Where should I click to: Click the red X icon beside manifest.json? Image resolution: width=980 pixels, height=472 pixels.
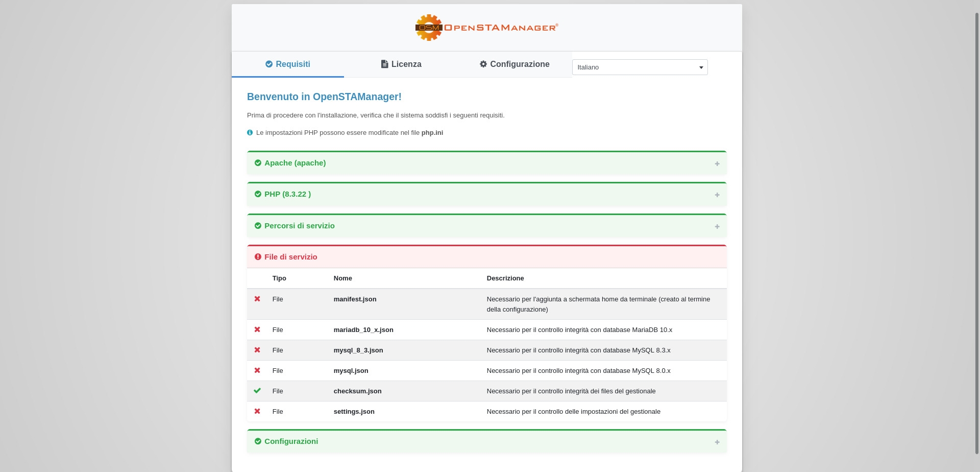257,299
